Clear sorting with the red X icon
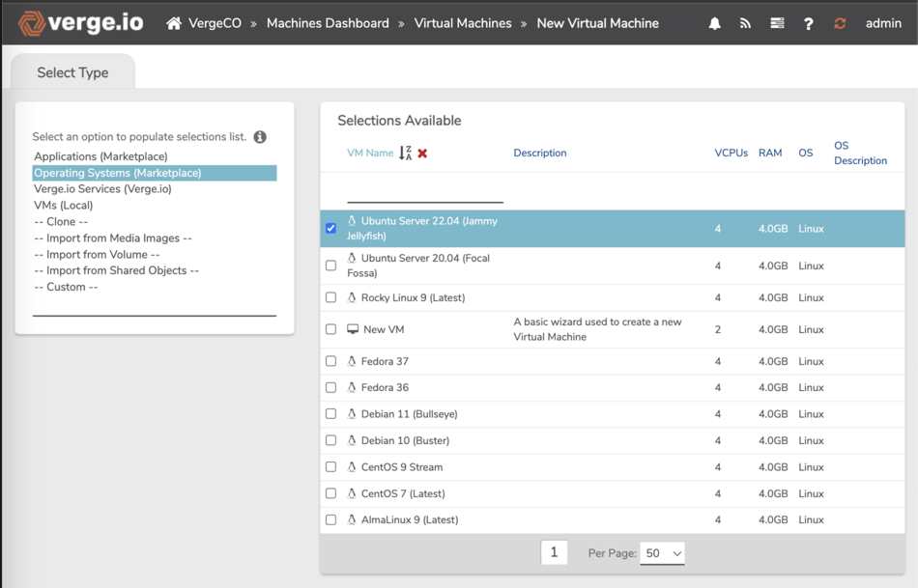Image resolution: width=918 pixels, height=588 pixels. [x=422, y=154]
